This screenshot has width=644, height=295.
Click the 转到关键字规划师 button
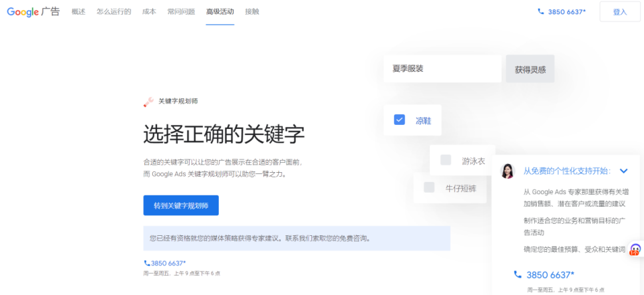click(x=181, y=205)
